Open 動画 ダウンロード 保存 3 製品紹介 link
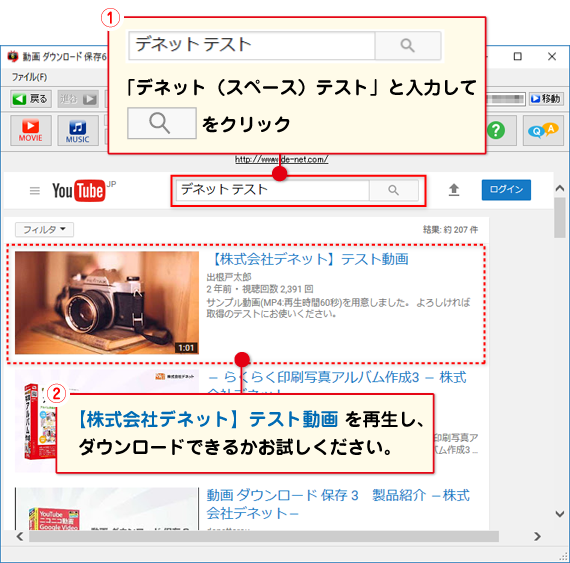 coord(338,504)
